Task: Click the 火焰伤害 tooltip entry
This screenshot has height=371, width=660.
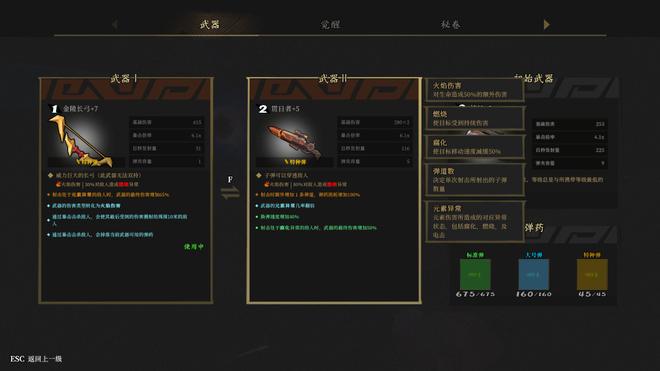Action: (x=475, y=90)
